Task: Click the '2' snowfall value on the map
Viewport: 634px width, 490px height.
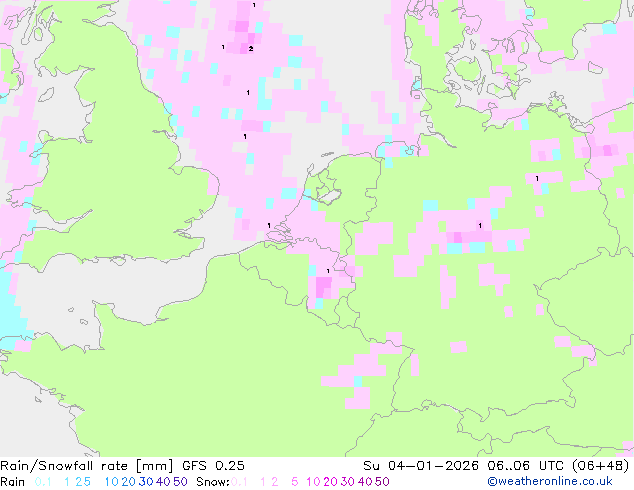Action: (251, 49)
